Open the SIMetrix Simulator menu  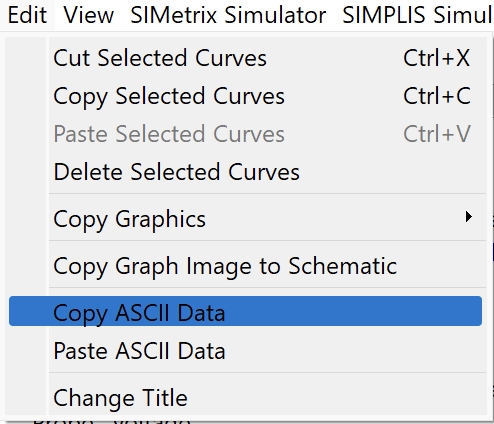pyautogui.click(x=228, y=15)
